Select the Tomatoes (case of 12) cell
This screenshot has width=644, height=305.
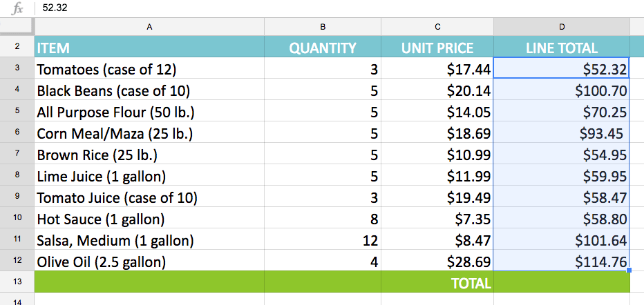[x=149, y=69]
